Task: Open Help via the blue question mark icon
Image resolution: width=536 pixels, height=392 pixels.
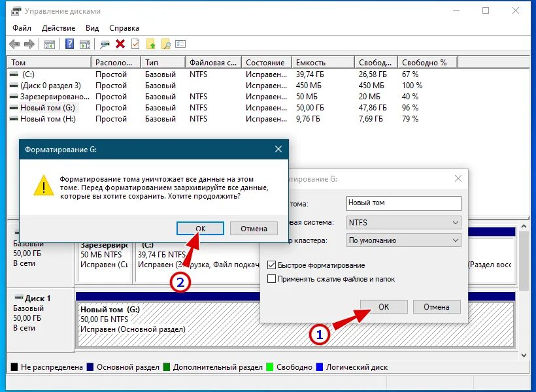Action: tap(69, 44)
